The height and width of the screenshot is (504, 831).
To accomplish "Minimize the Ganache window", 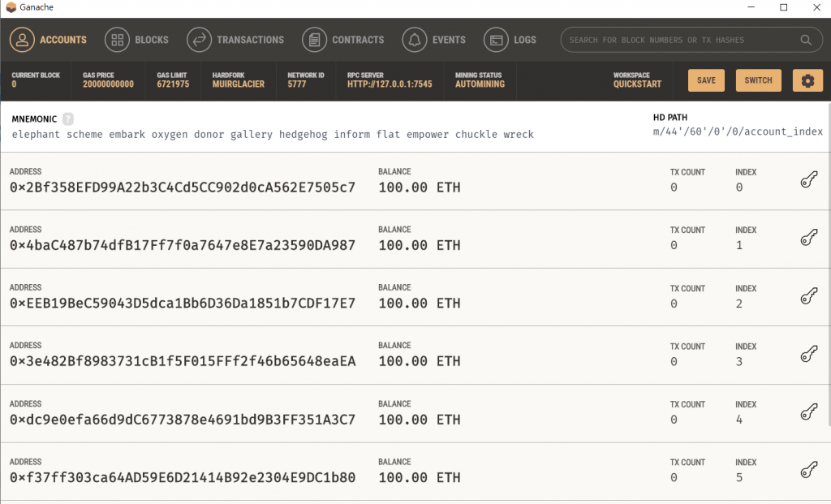I will point(751,7).
